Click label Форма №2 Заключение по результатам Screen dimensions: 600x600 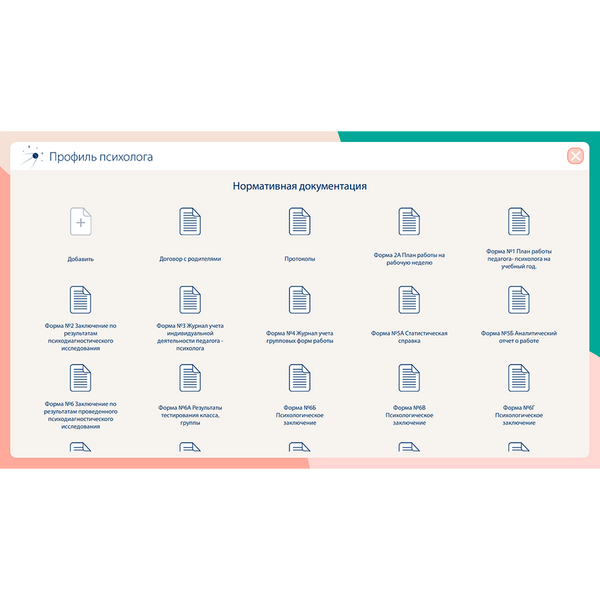pyautogui.click(x=80, y=337)
